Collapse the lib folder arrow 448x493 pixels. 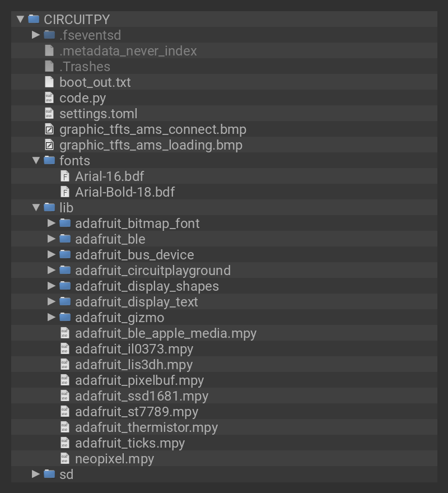coord(36,207)
